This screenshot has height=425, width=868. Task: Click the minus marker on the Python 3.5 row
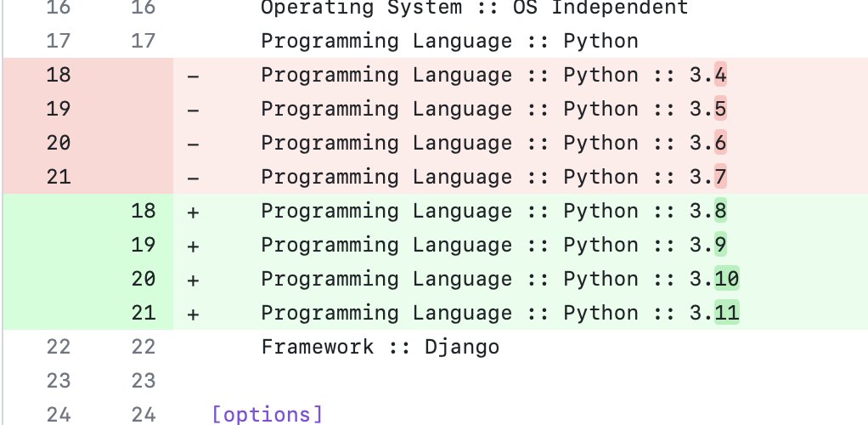tap(193, 110)
